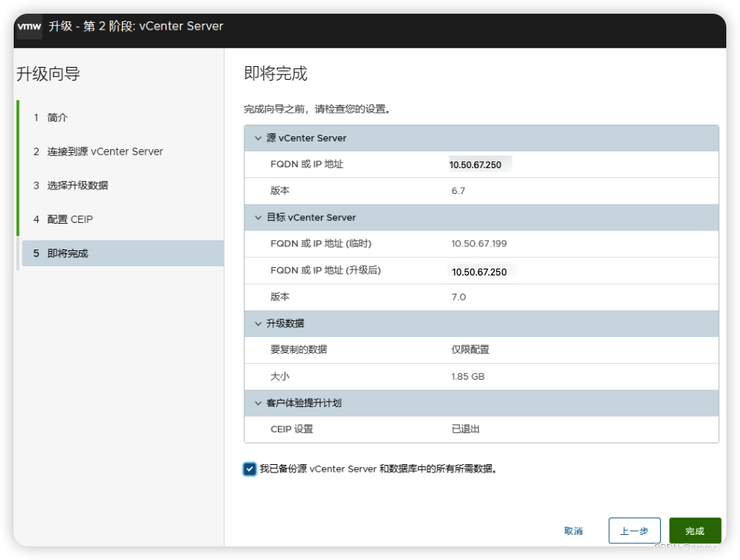Click the 仅限配置 value
Viewport: 740px width, 560px height.
pos(470,349)
